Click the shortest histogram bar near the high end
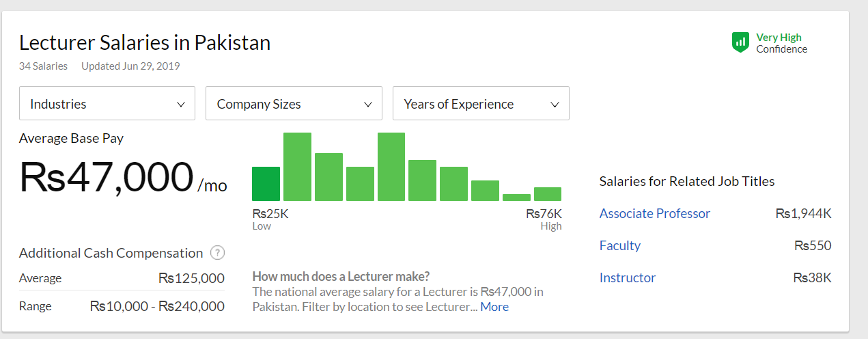The image size is (868, 339). point(516,197)
